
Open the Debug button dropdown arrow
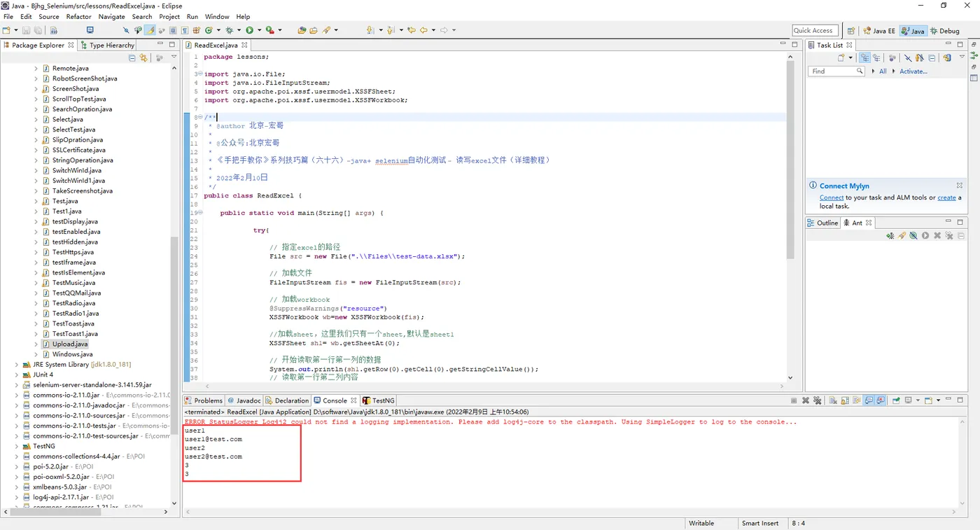(239, 30)
